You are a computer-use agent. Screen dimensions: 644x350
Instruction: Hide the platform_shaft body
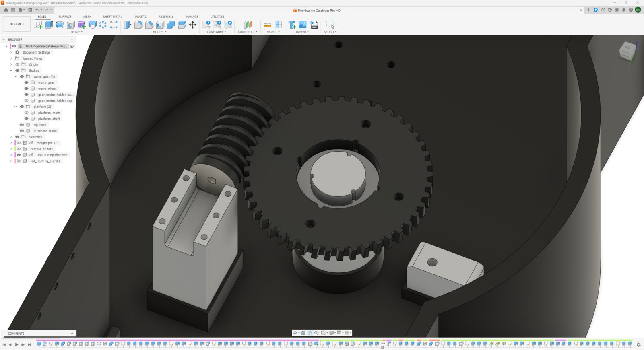point(27,119)
